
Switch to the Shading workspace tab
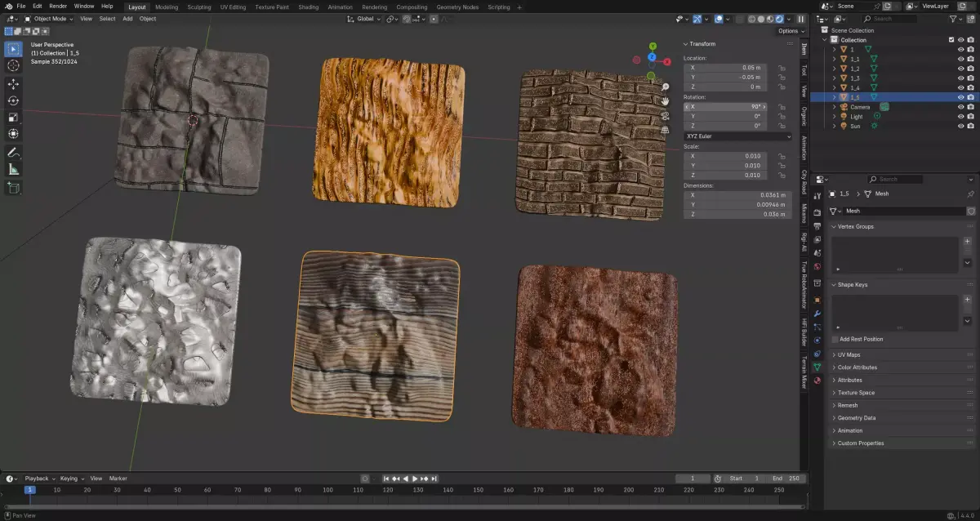pos(308,7)
